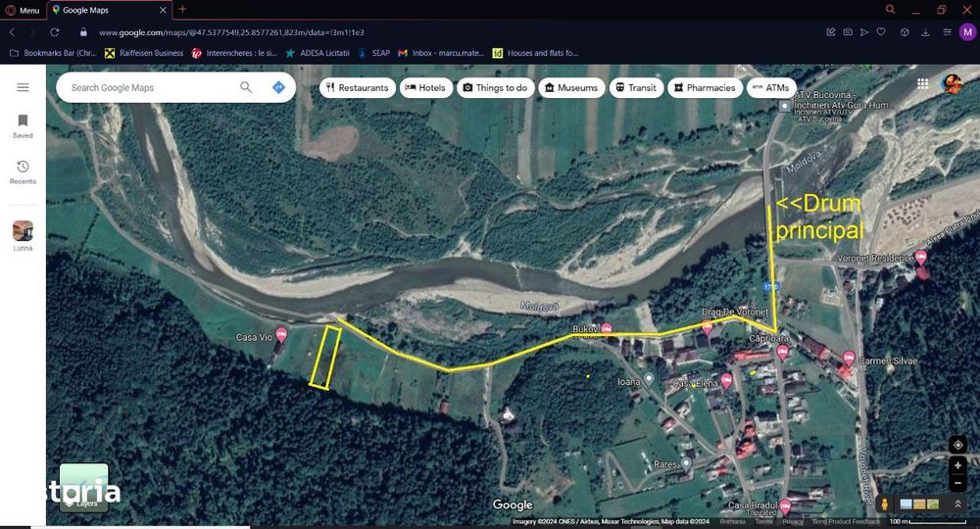This screenshot has height=529, width=980.
Task: Click the Casa Vio hotel pin
Action: click(281, 335)
